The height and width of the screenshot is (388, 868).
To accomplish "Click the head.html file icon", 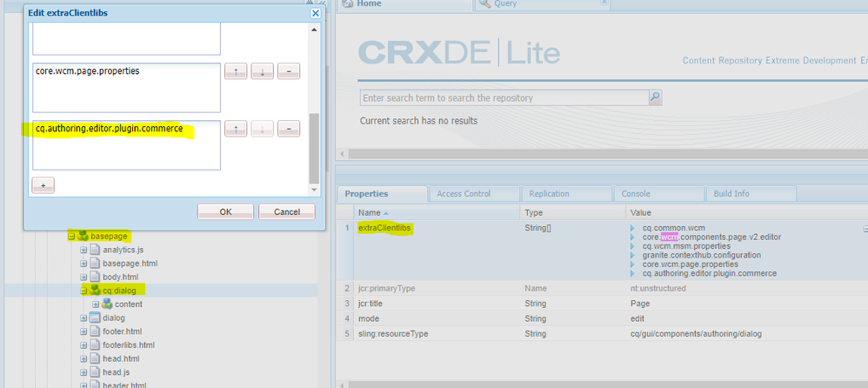I will [x=95, y=358].
